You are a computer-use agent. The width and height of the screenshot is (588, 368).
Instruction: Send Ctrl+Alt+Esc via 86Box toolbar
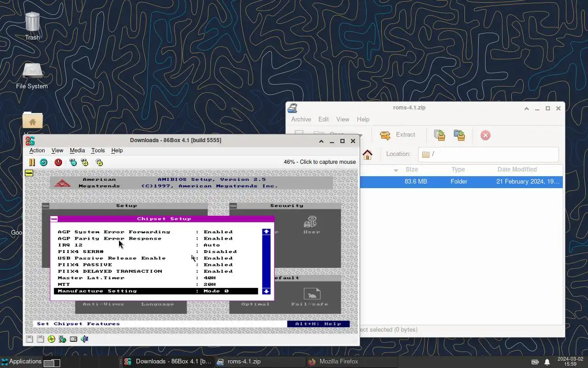85,162
